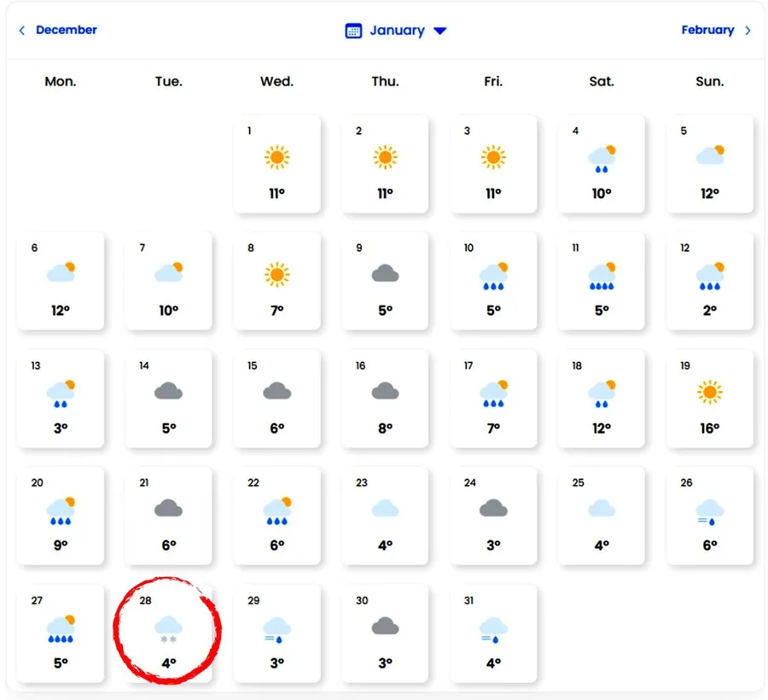Click the sunny icon on January 1
Screen dimensions: 768x700
[x=276, y=157]
